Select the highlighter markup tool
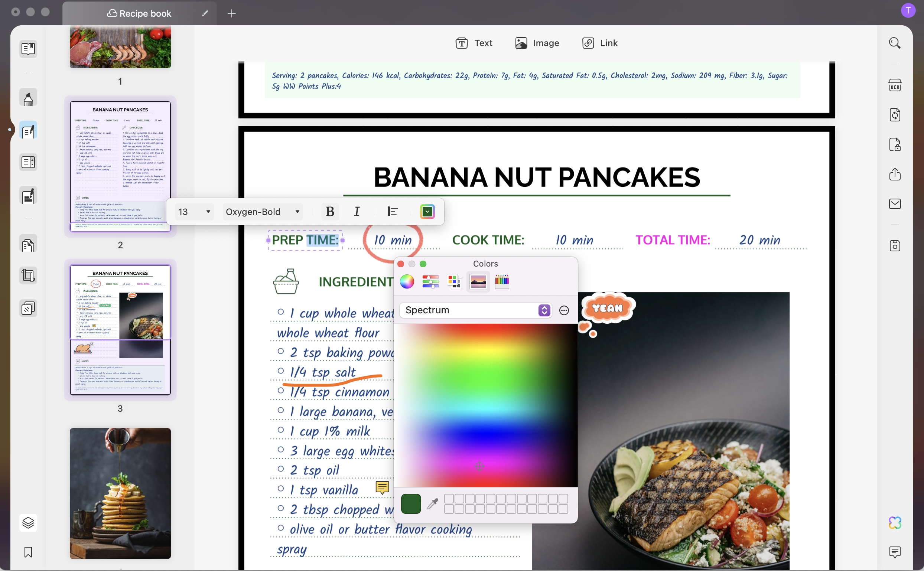 tap(28, 97)
